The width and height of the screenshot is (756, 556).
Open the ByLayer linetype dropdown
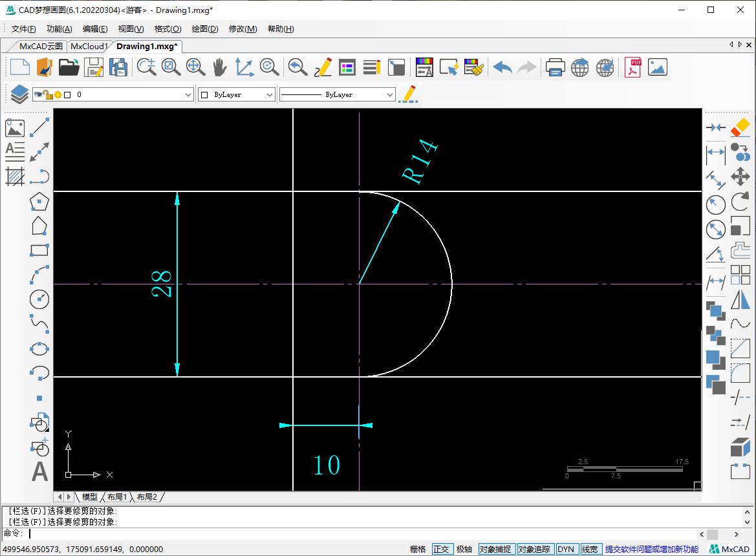pyautogui.click(x=389, y=94)
